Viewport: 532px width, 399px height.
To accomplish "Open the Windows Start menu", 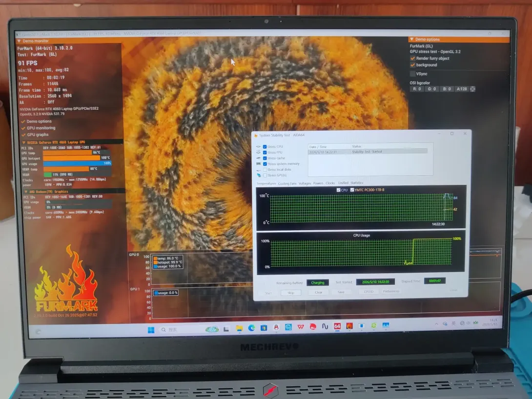I will click(151, 330).
